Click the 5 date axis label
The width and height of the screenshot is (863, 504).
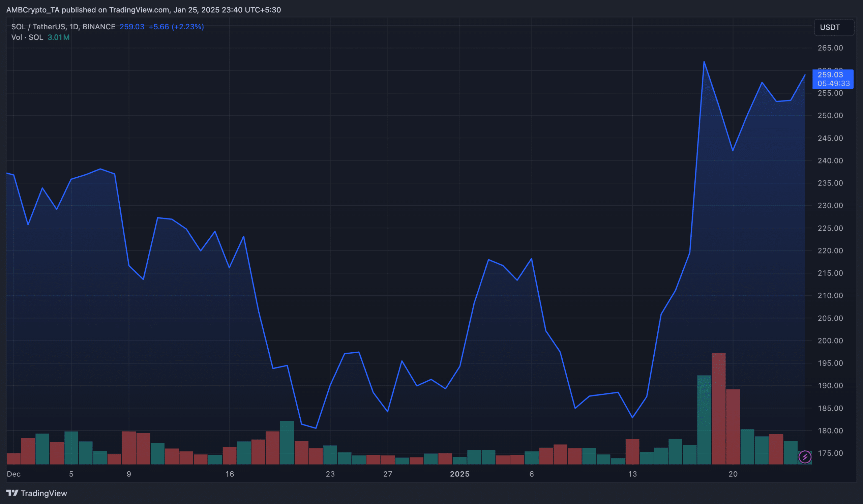point(71,474)
